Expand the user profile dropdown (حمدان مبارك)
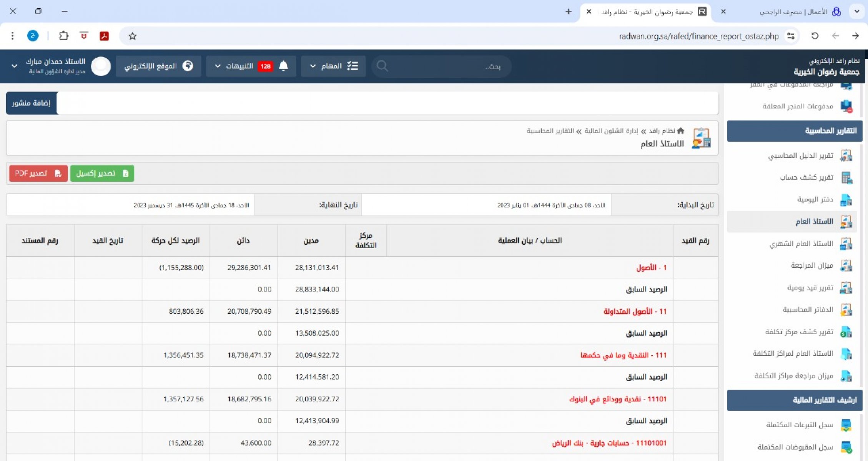Image resolution: width=868 pixels, height=461 pixels. click(15, 66)
